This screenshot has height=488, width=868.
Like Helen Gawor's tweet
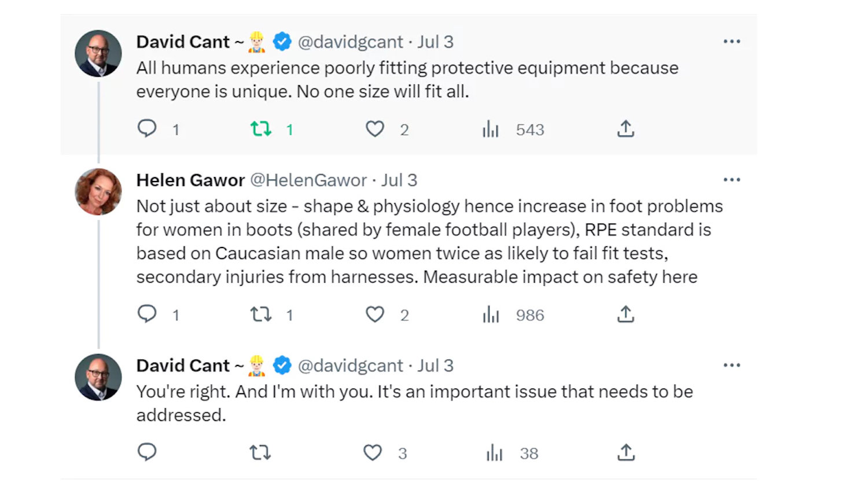(375, 315)
